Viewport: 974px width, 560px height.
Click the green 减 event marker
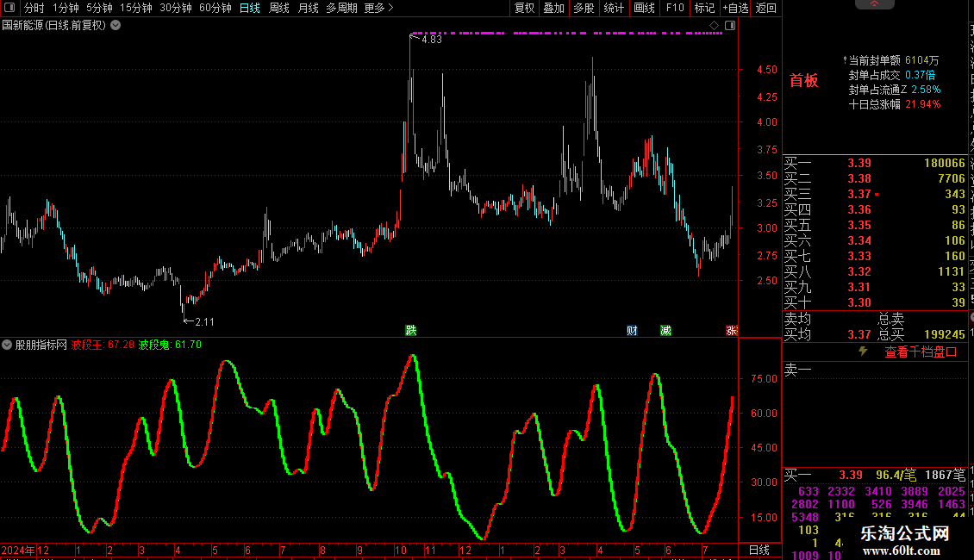pos(666,330)
